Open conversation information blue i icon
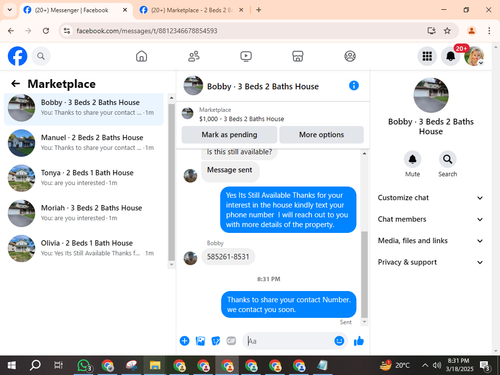The image size is (500, 375). [354, 86]
